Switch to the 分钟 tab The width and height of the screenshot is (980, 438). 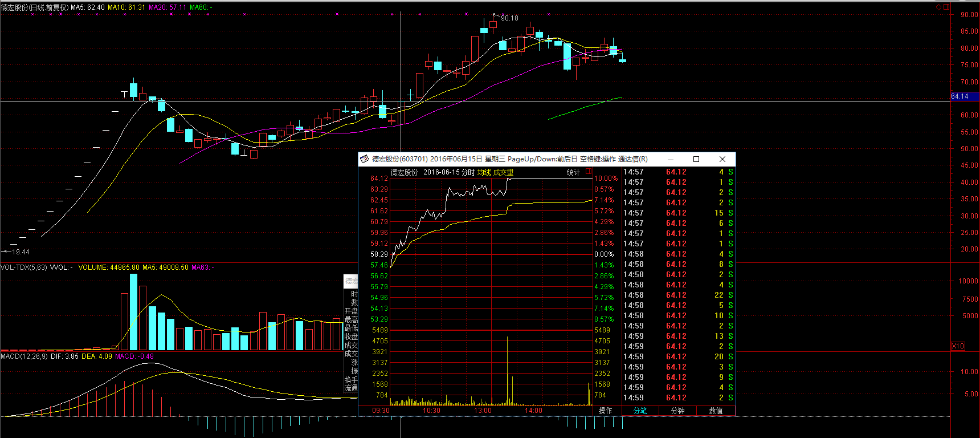click(x=677, y=411)
